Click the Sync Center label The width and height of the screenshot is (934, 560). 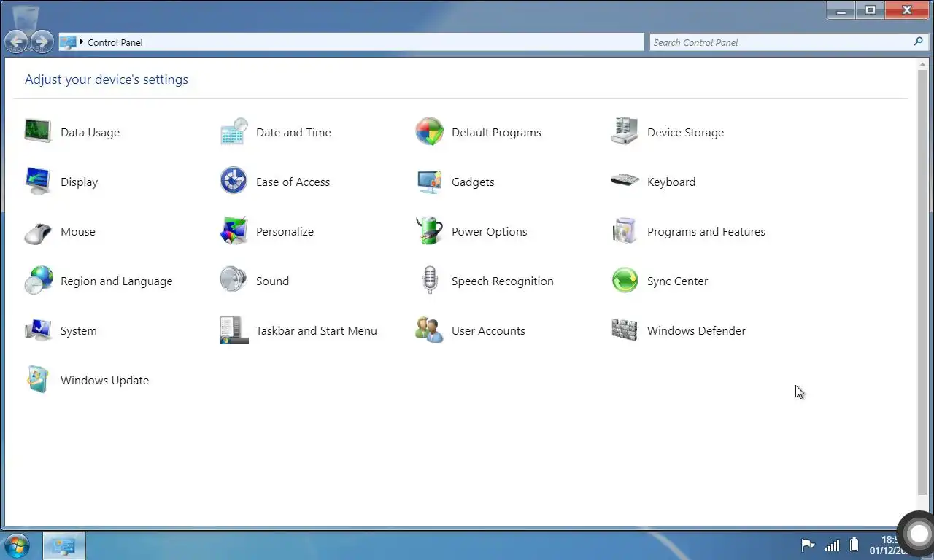(x=677, y=281)
